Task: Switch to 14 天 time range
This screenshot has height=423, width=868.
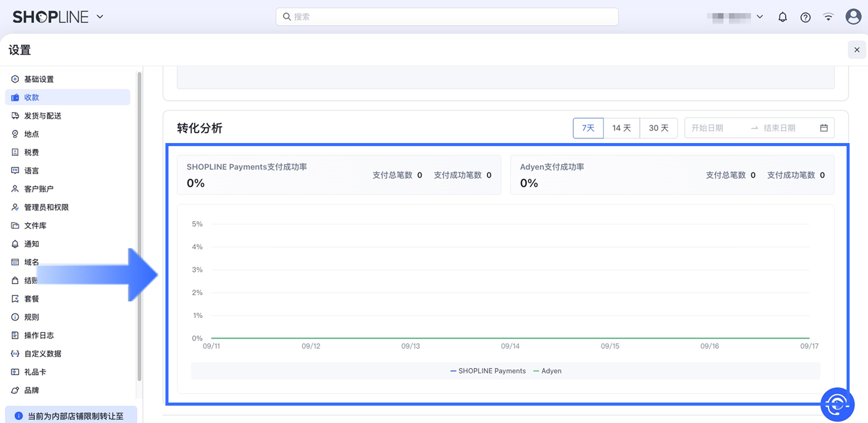Action: (x=621, y=128)
